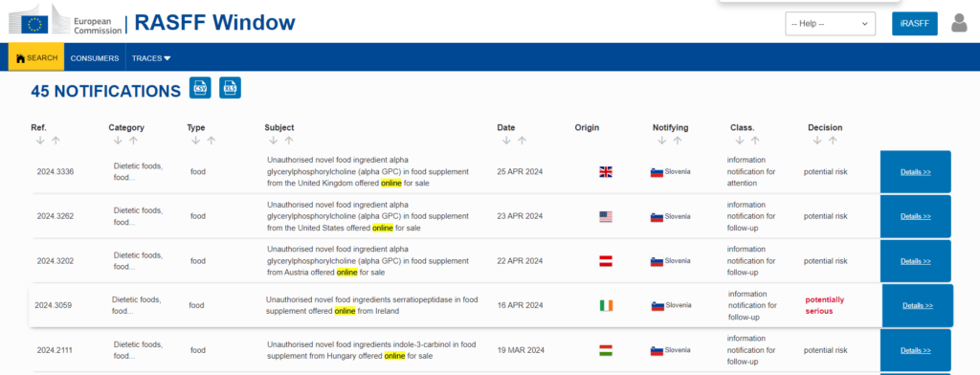
Task: Click date 25 APR 2024
Action: pos(521,172)
